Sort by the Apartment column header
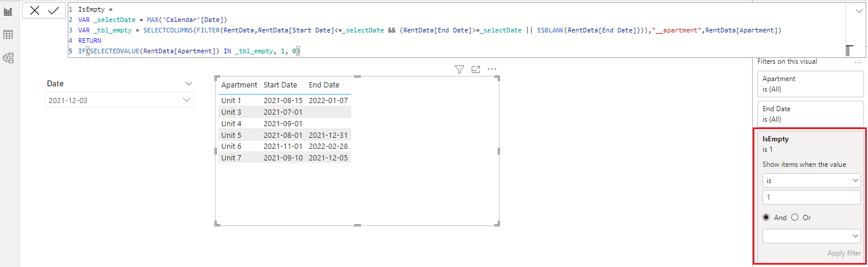Viewport: 868px width, 267px height. click(x=239, y=85)
